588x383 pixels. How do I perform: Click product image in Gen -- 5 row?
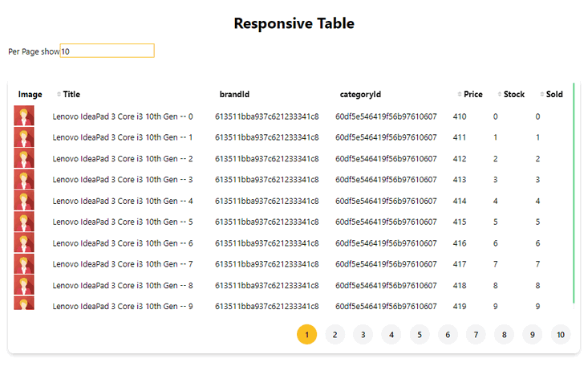pyautogui.click(x=24, y=221)
